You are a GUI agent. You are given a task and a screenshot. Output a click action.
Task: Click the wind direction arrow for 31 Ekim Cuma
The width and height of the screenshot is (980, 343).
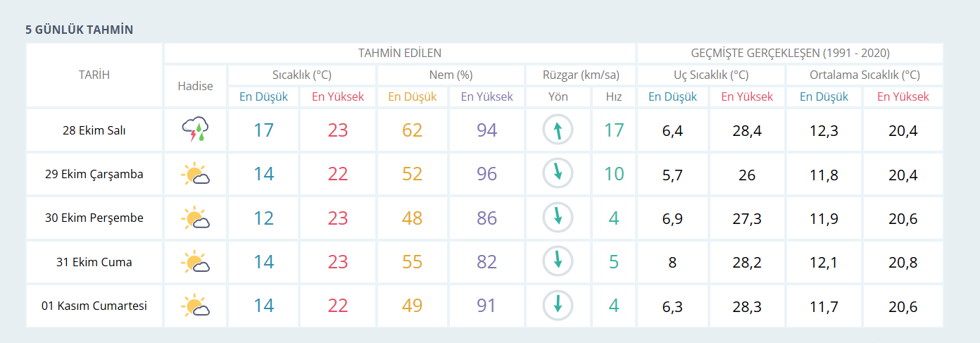tap(558, 262)
